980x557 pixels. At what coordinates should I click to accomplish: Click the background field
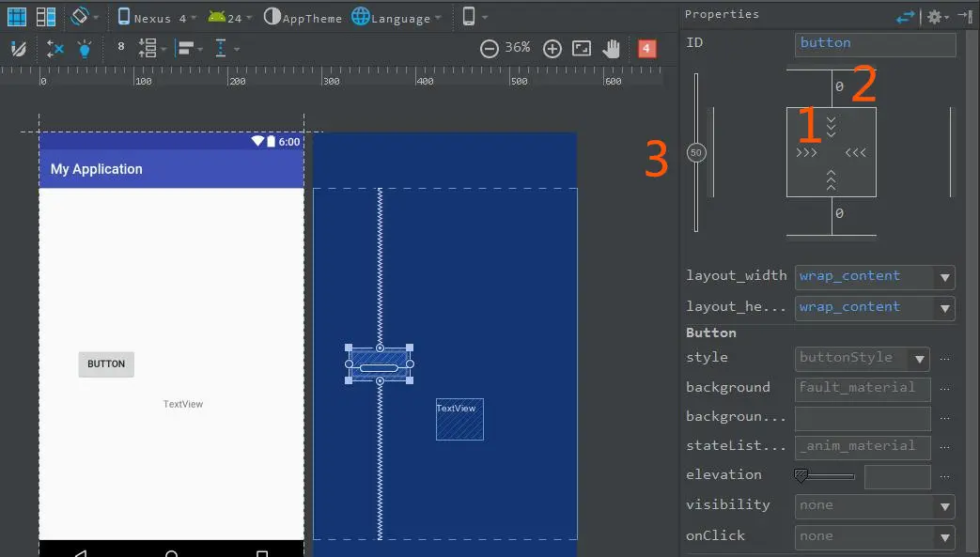point(863,388)
